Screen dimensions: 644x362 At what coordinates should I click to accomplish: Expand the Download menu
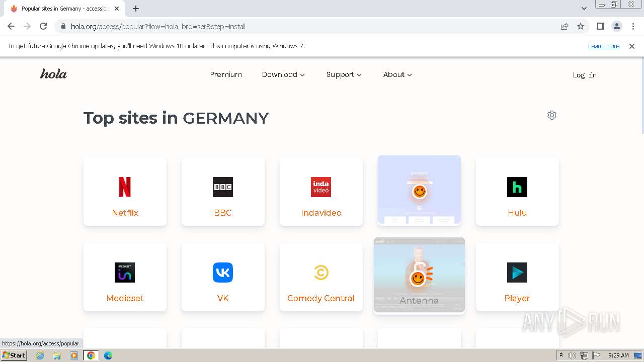[283, 74]
